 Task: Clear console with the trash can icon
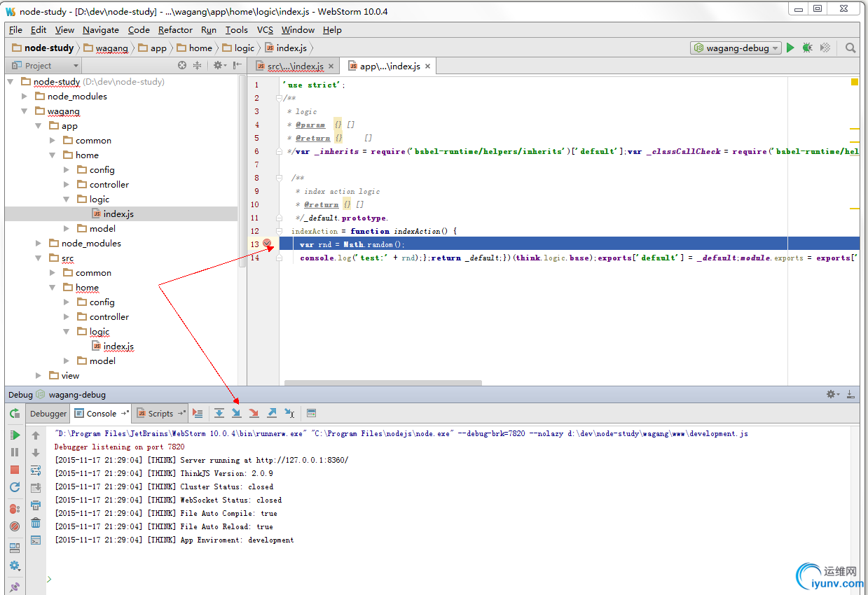pos(36,522)
